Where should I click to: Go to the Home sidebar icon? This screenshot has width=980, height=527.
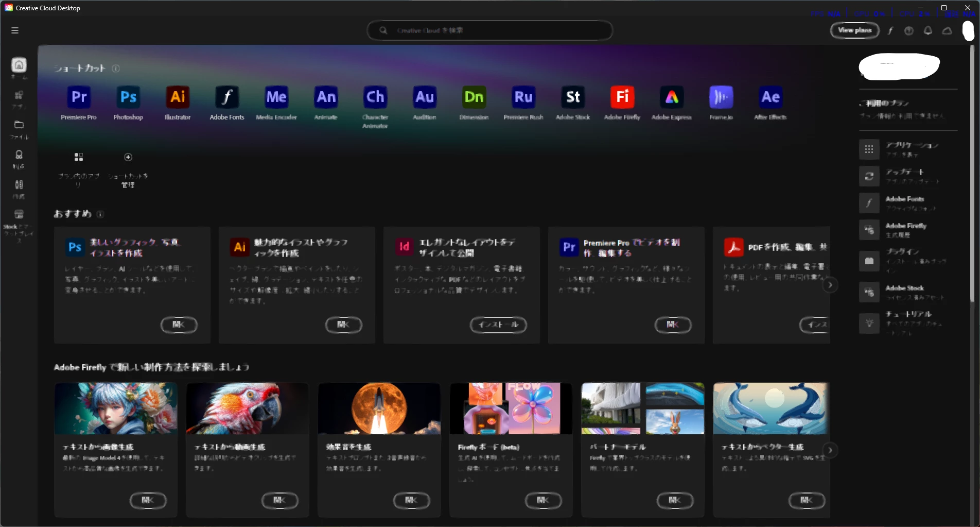click(19, 65)
